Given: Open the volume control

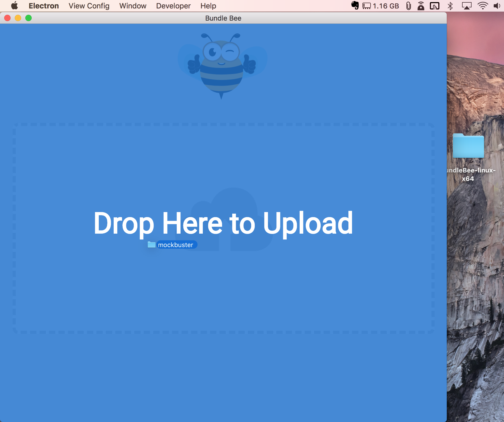Looking at the screenshot, I should (x=497, y=6).
